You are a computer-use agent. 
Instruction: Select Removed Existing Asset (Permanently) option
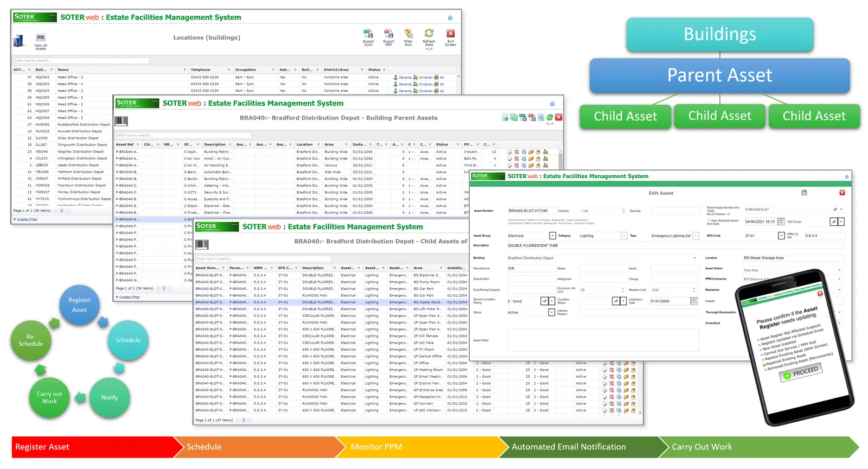(799, 361)
